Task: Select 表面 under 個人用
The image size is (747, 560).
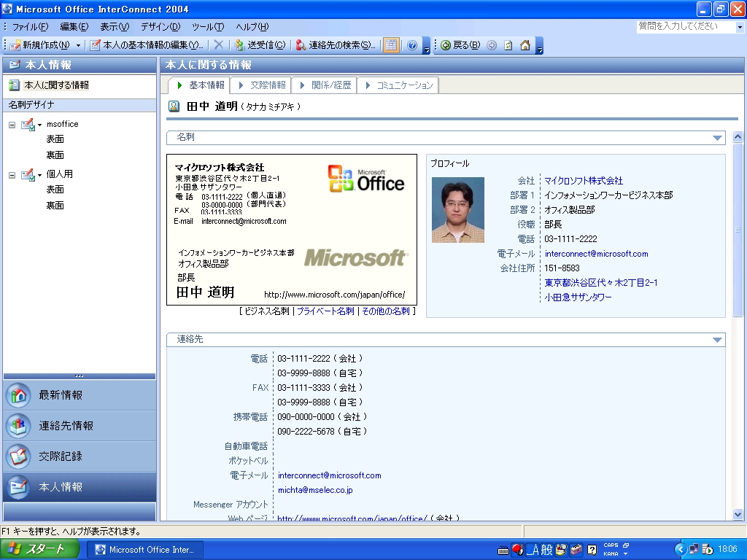Action: [x=55, y=190]
